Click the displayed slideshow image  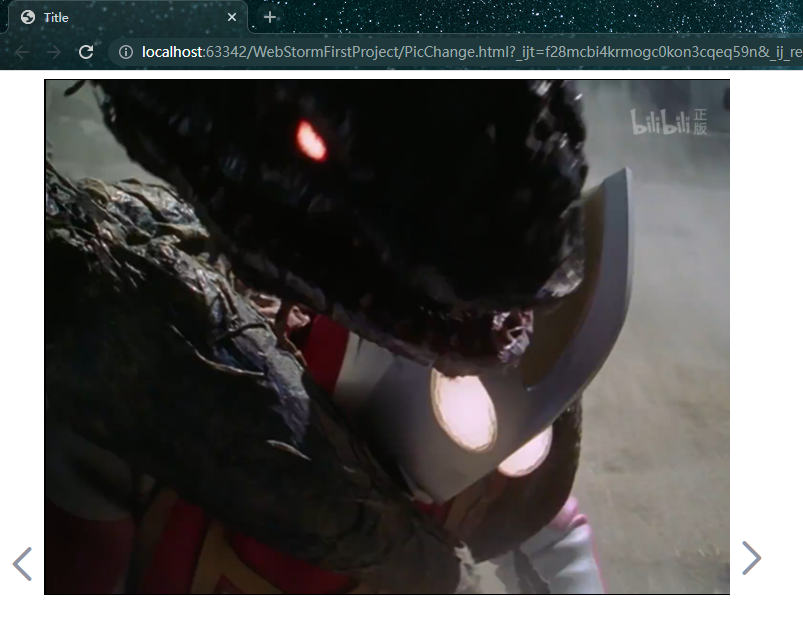(x=387, y=337)
